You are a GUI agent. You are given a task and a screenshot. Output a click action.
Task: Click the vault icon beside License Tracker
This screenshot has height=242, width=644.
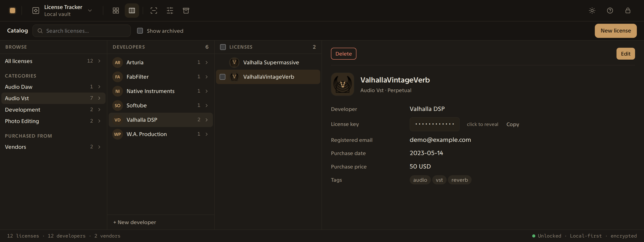click(x=36, y=11)
